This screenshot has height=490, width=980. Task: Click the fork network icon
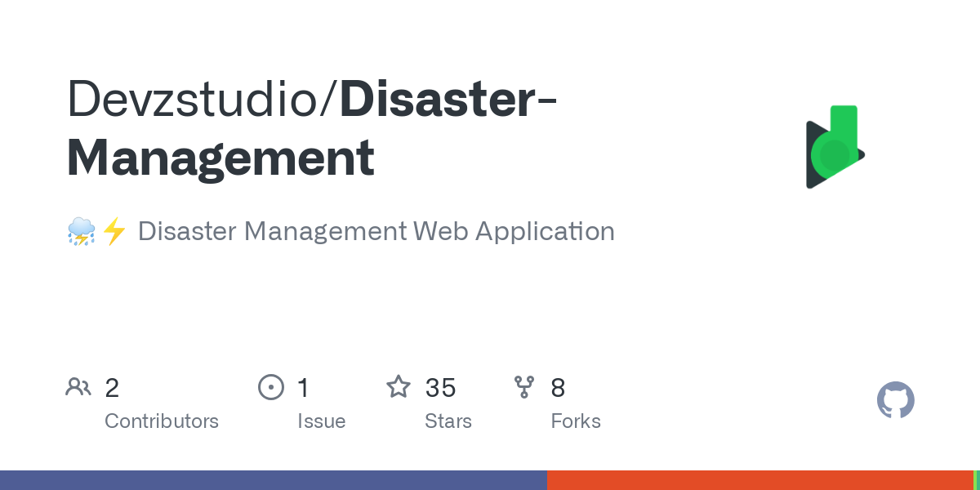[524, 387]
